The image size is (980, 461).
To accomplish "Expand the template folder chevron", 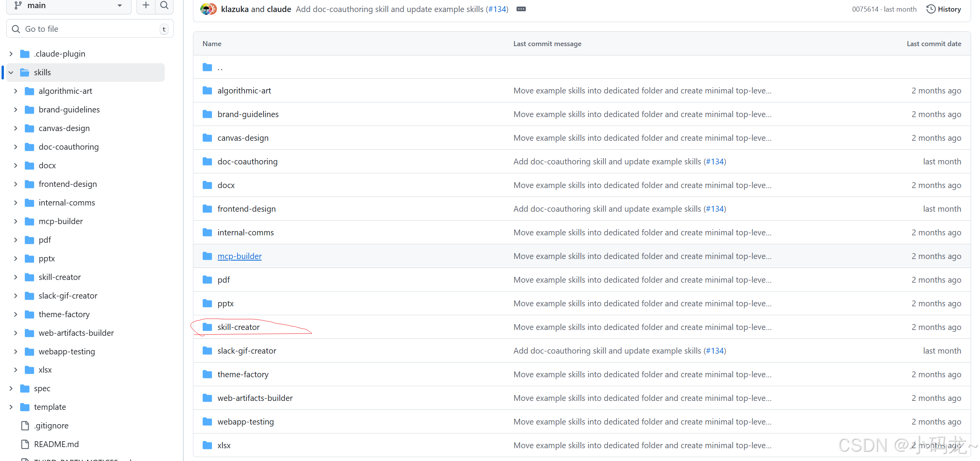I will (11, 407).
